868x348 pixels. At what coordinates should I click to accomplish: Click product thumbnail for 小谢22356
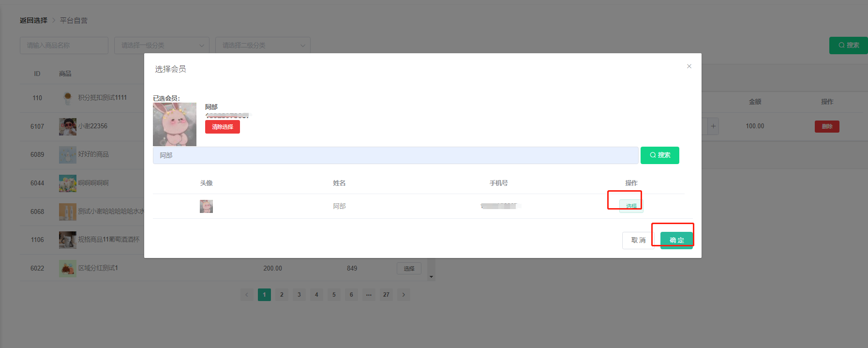point(68,126)
